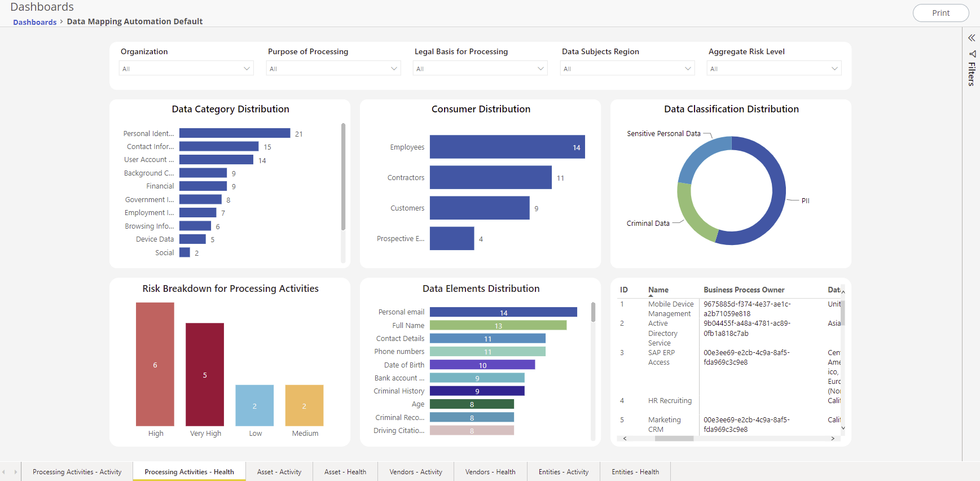Image resolution: width=980 pixels, height=481 pixels.
Task: Switch to Processing Activities - Activity tab
Action: [77, 472]
